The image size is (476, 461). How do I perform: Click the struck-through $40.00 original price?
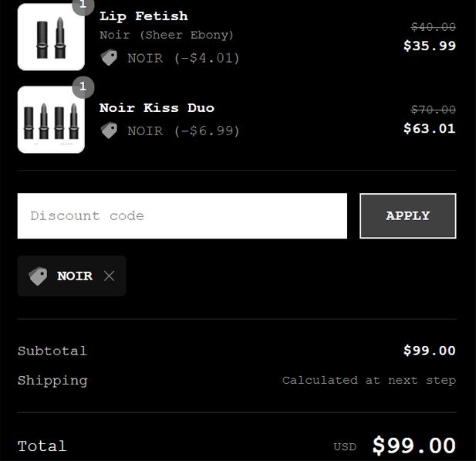point(434,27)
